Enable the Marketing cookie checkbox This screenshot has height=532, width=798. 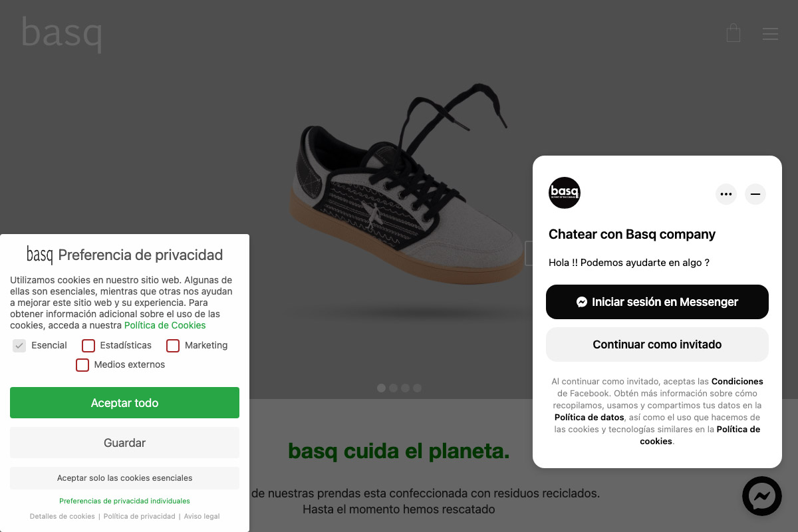(173, 346)
